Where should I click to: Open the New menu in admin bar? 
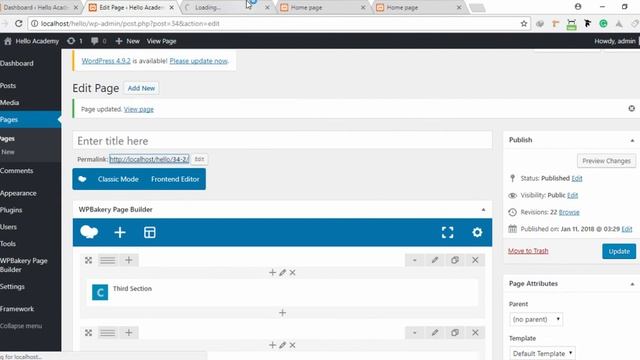[127, 41]
